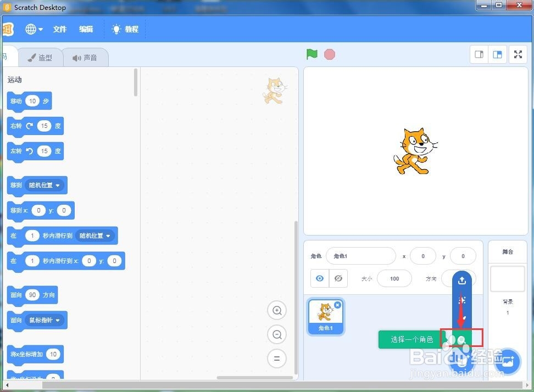The height and width of the screenshot is (392, 534).
Task: Click the clockwise rotate arrow icon
Action: tap(30, 126)
